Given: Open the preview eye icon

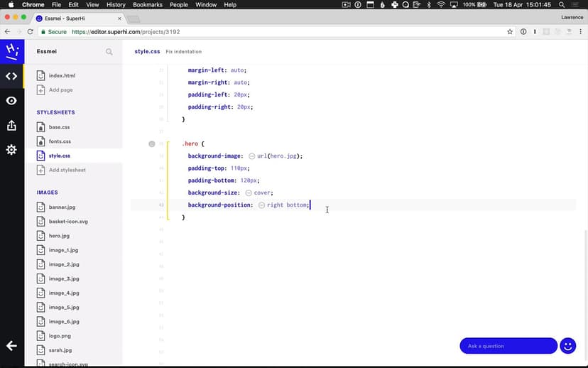Looking at the screenshot, I should (x=11, y=101).
